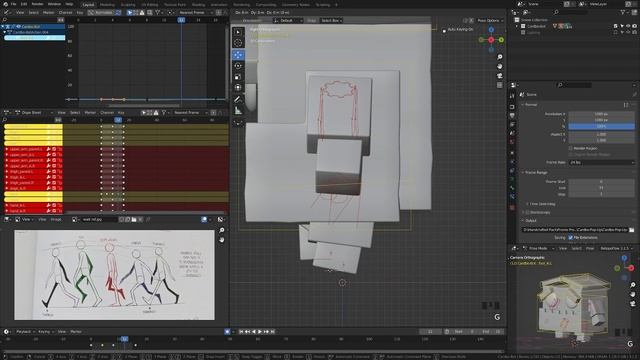Select the Cursor tool in viewport toolbar

(x=238, y=43)
